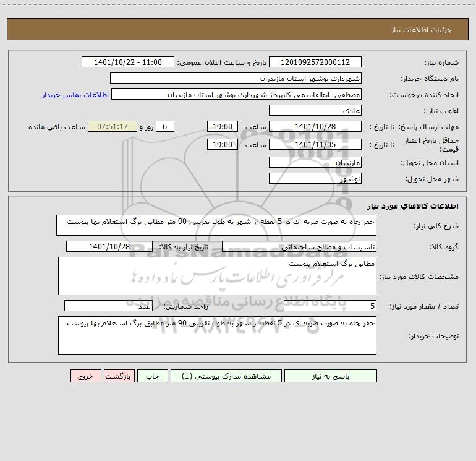
Task: Click the delivery province field 'مازندران'
Action: 315,162
